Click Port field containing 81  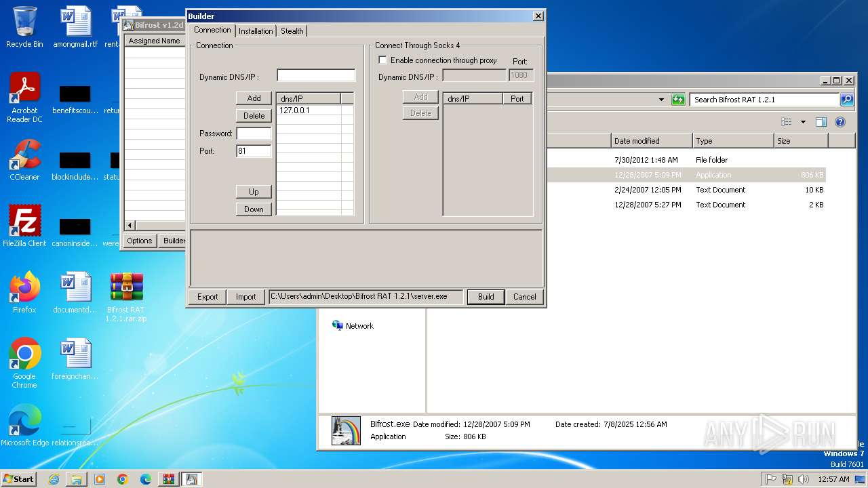click(x=254, y=151)
